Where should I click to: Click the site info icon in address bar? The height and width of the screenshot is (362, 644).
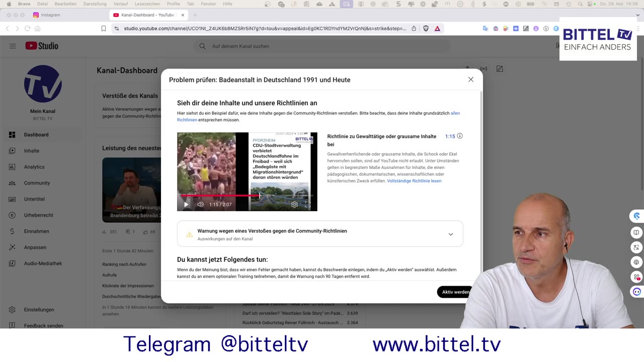pyautogui.click(x=117, y=29)
